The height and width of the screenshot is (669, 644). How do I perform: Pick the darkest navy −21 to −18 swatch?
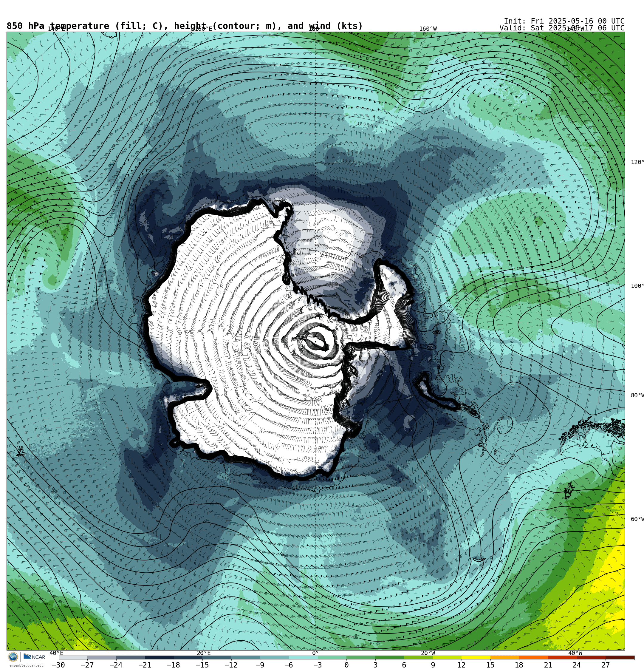click(x=160, y=657)
